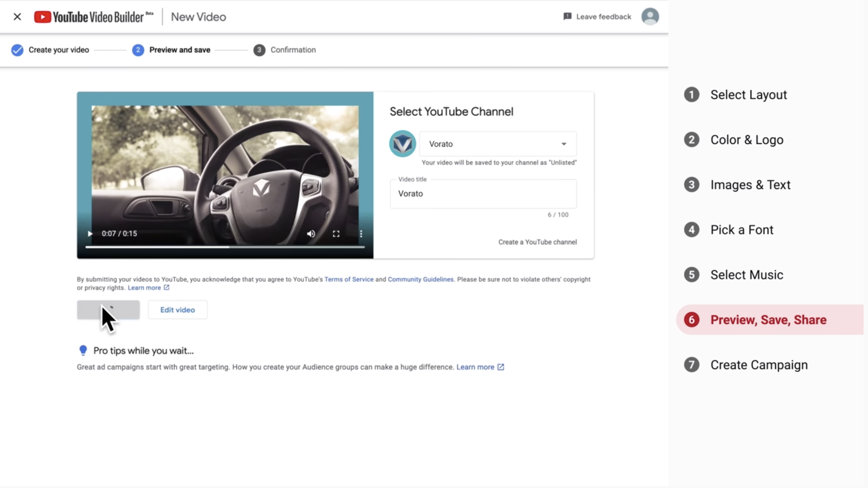This screenshot has height=488, width=868.
Task: Enter fullscreen for the video preview
Action: (x=336, y=234)
